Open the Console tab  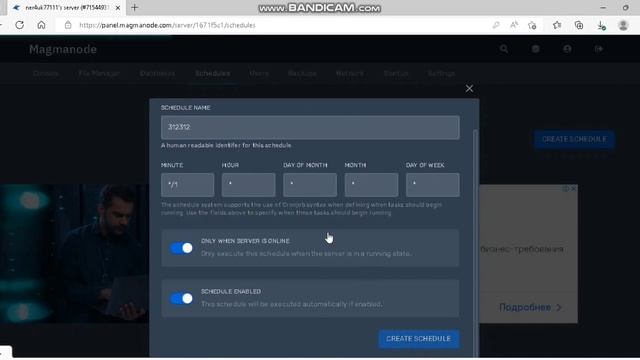pos(46,74)
